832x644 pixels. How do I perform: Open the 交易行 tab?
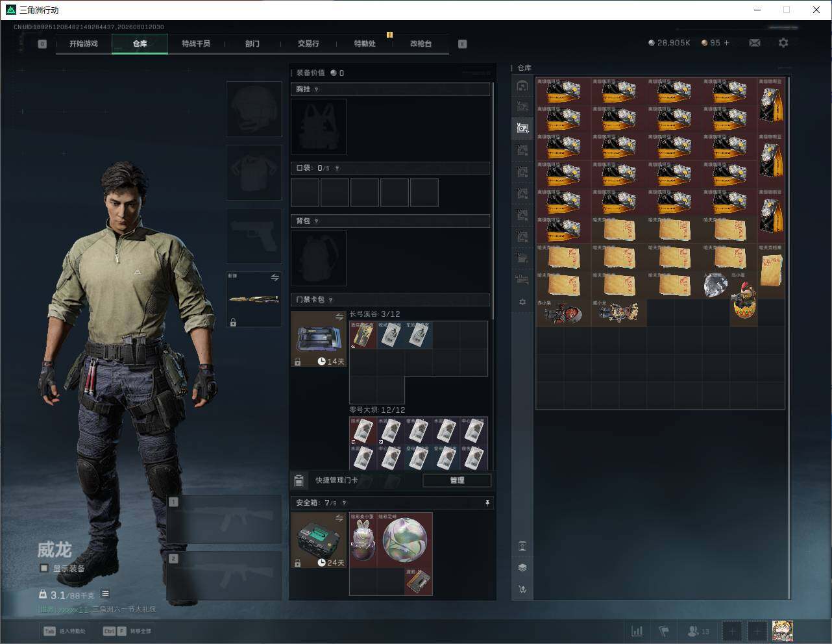click(308, 43)
